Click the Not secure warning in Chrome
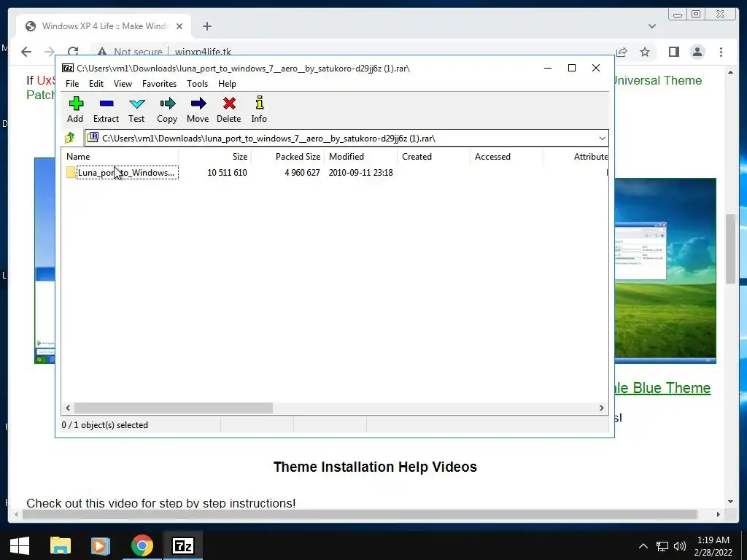This screenshot has width=747, height=560. [130, 52]
